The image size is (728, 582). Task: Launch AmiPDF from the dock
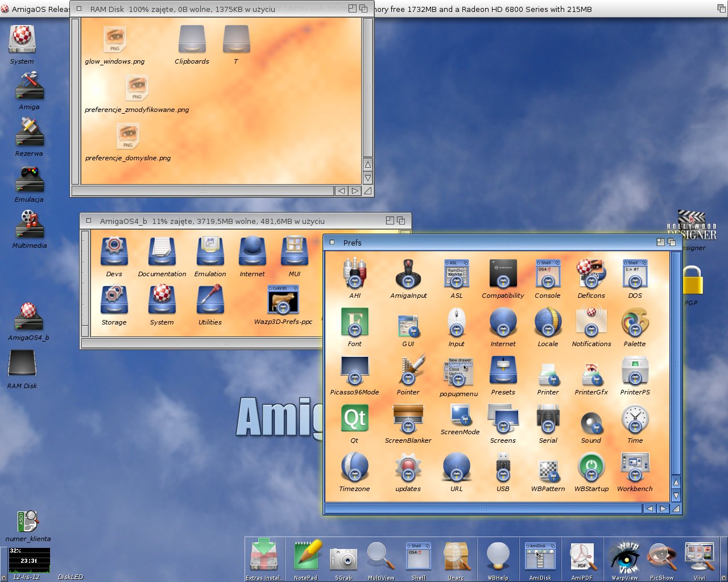[582, 557]
